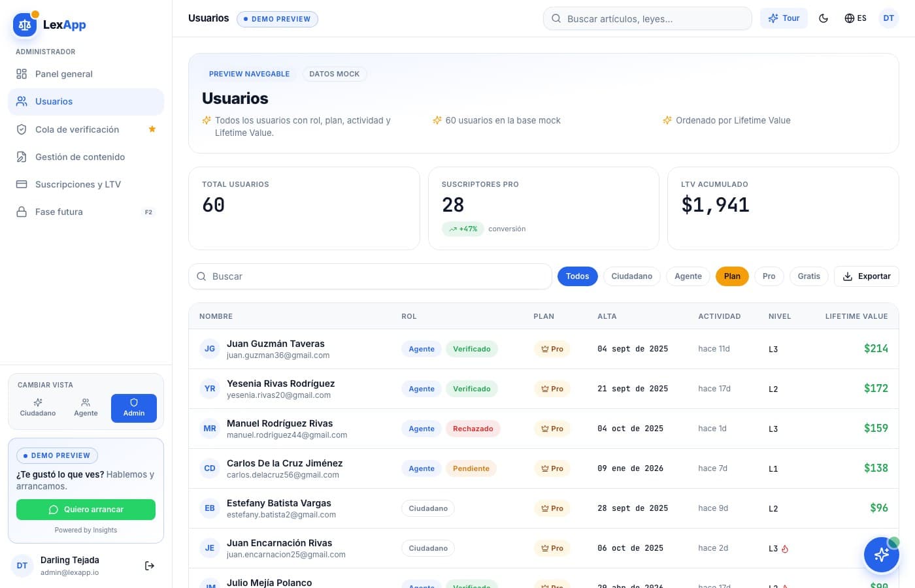Filter users by Ciudadano chip
The image size is (915, 588).
pyautogui.click(x=632, y=276)
